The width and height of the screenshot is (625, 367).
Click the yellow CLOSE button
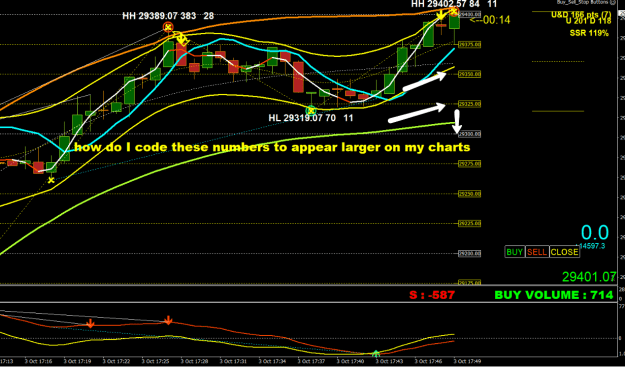tap(564, 252)
